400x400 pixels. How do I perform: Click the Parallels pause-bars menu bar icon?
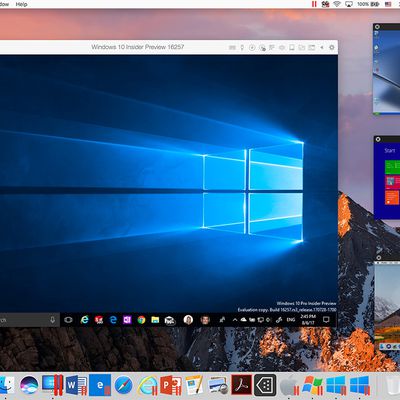314,4
